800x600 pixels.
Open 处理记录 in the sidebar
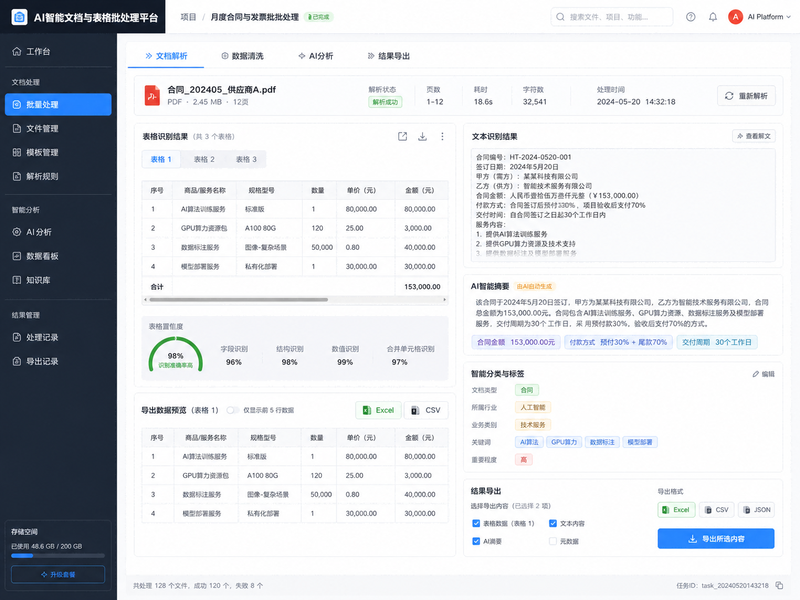pyautogui.click(x=58, y=337)
